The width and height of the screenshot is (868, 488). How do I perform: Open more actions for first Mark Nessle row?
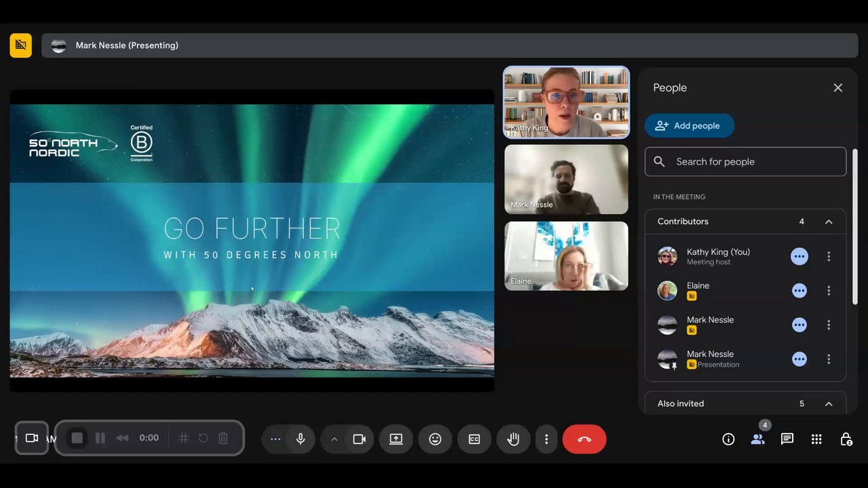(829, 325)
